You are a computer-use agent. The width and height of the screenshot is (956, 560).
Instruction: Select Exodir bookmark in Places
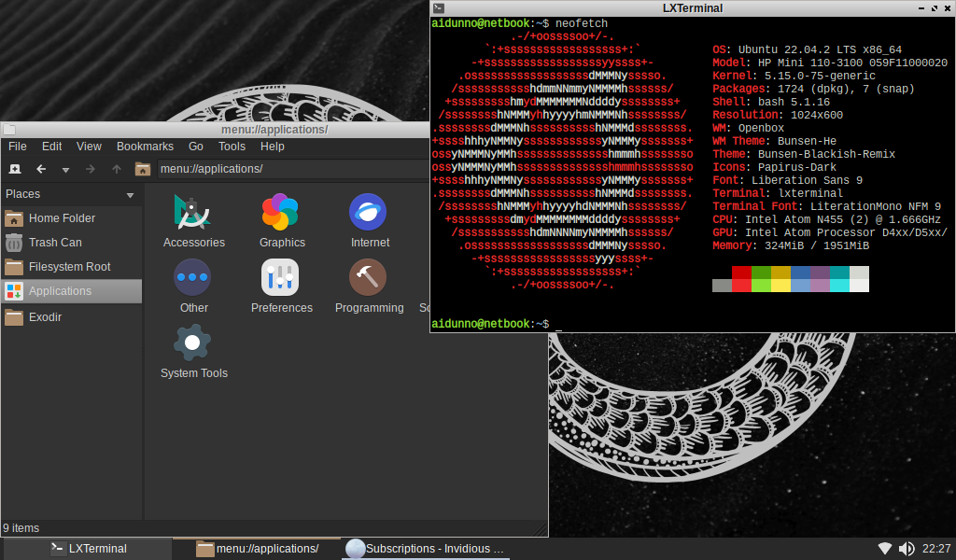coord(71,316)
